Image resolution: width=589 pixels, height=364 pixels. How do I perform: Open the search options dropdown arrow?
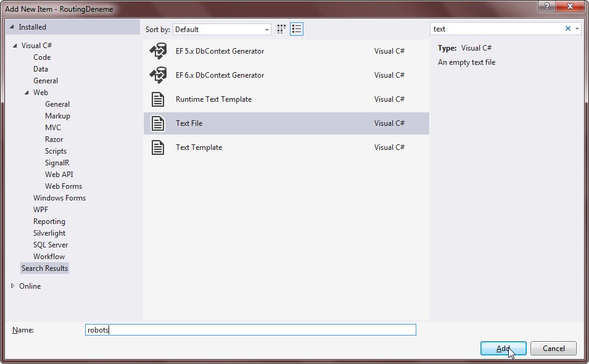[x=577, y=29]
